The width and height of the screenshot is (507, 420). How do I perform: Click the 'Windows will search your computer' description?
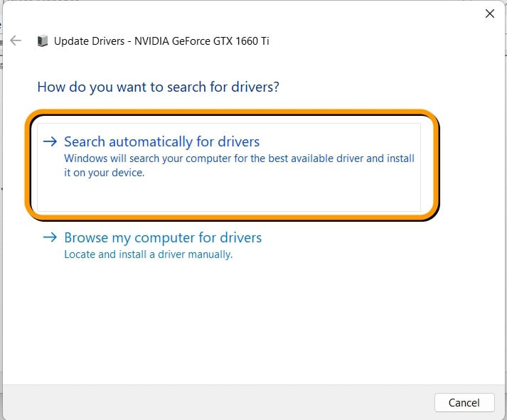pyautogui.click(x=239, y=158)
